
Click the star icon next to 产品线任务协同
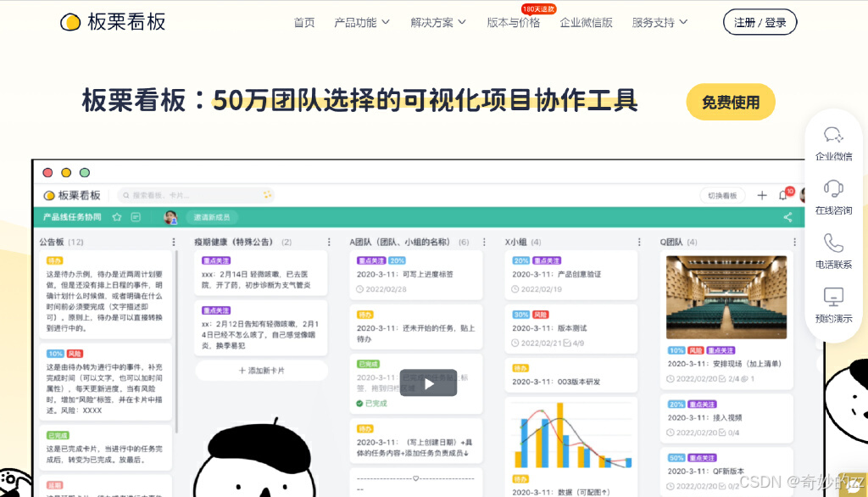pos(117,216)
